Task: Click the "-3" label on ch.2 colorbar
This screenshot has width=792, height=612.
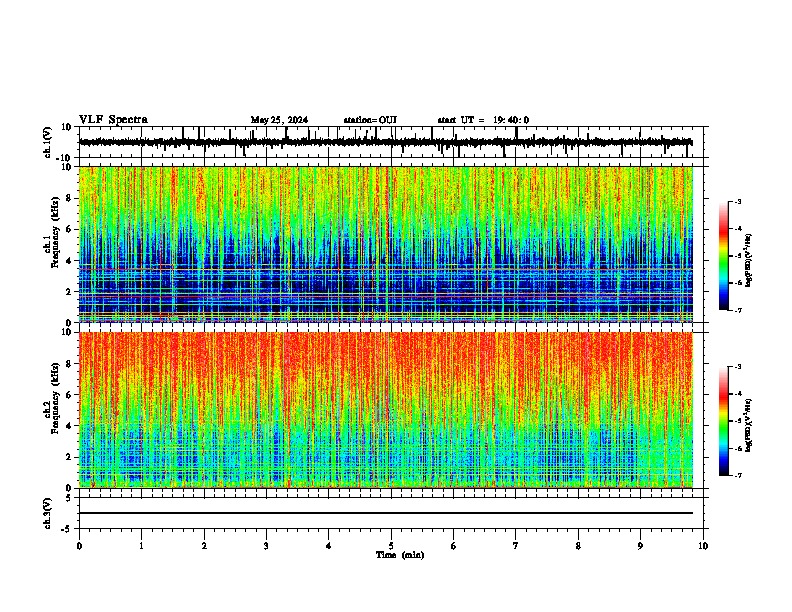Action: pos(738,367)
